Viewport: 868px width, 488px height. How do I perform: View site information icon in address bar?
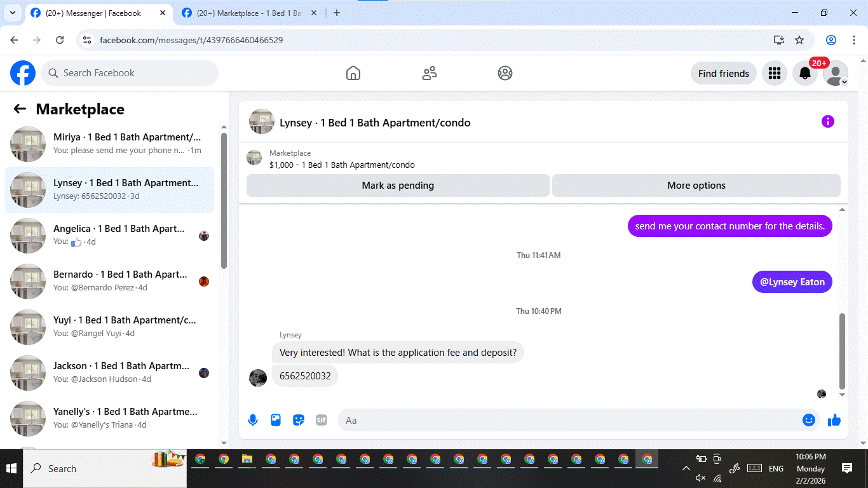point(88,40)
